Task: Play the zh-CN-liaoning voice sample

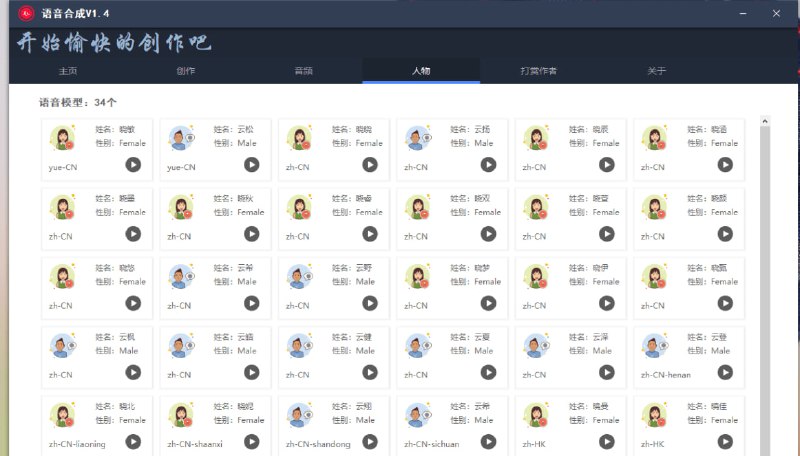Action: (x=133, y=442)
